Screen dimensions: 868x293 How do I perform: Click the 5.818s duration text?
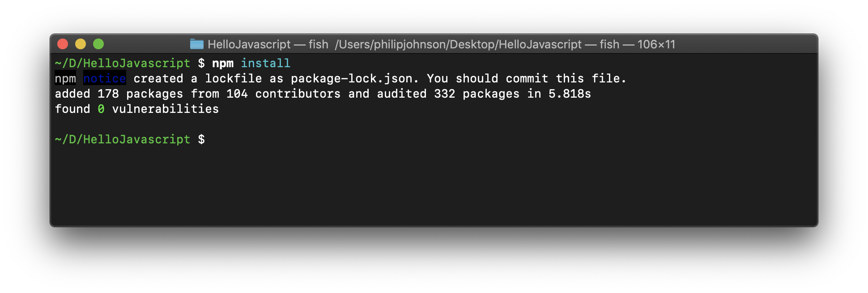[570, 94]
